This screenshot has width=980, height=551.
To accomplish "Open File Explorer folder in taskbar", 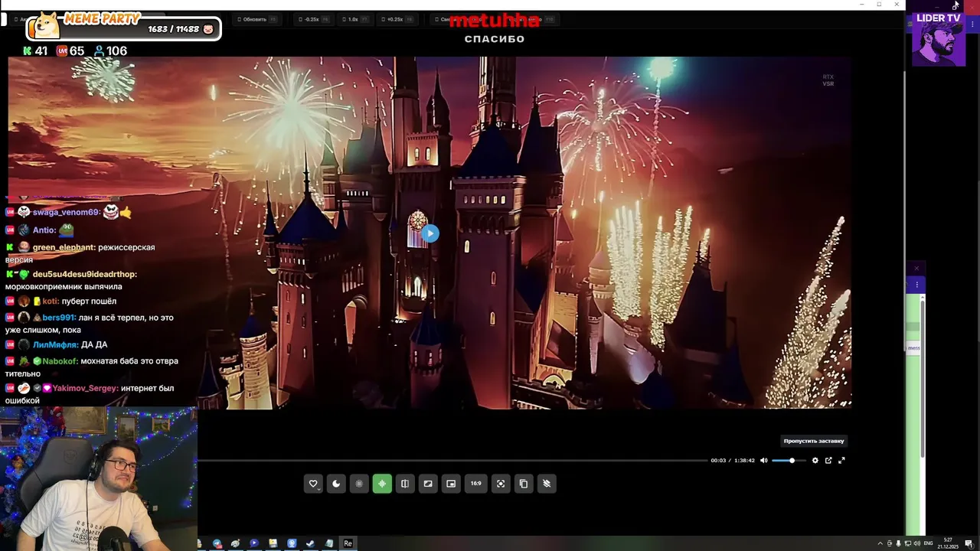I will (273, 543).
